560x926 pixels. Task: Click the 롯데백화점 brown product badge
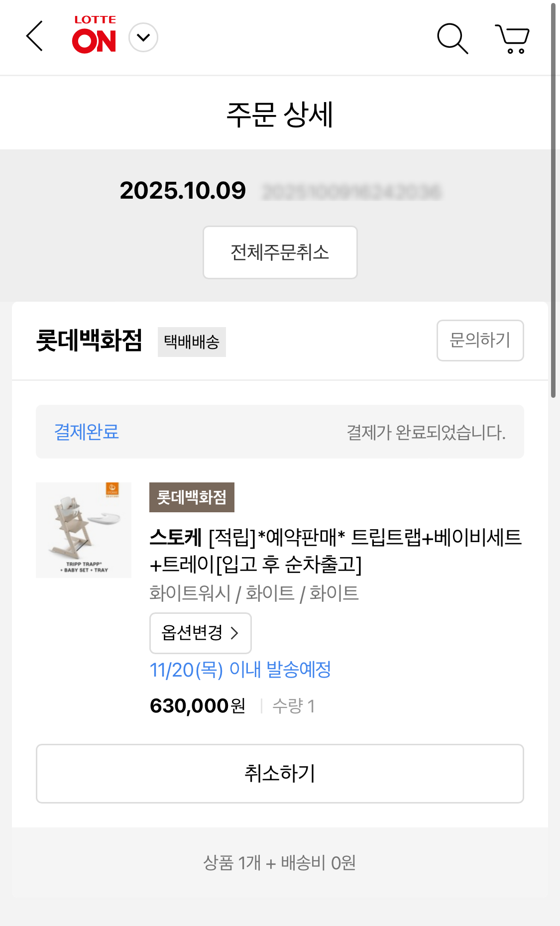(x=192, y=497)
